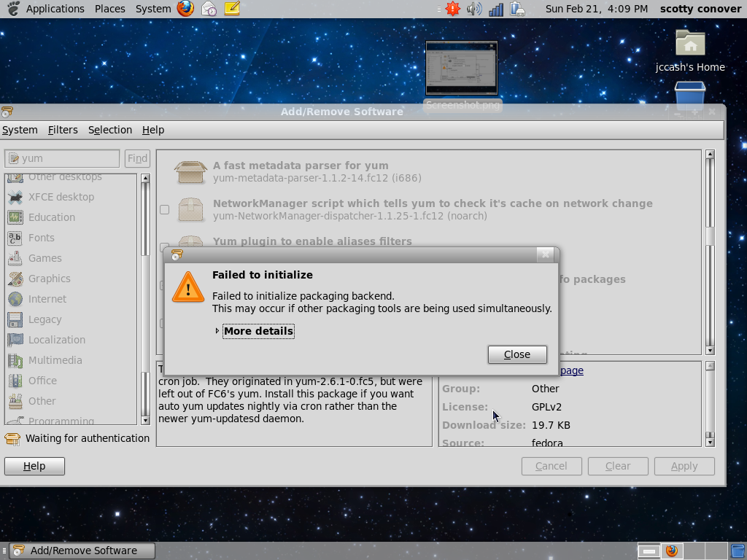Viewport: 747px width, 560px height.
Task: Click the category list scroll-up arrow
Action: pos(145,178)
